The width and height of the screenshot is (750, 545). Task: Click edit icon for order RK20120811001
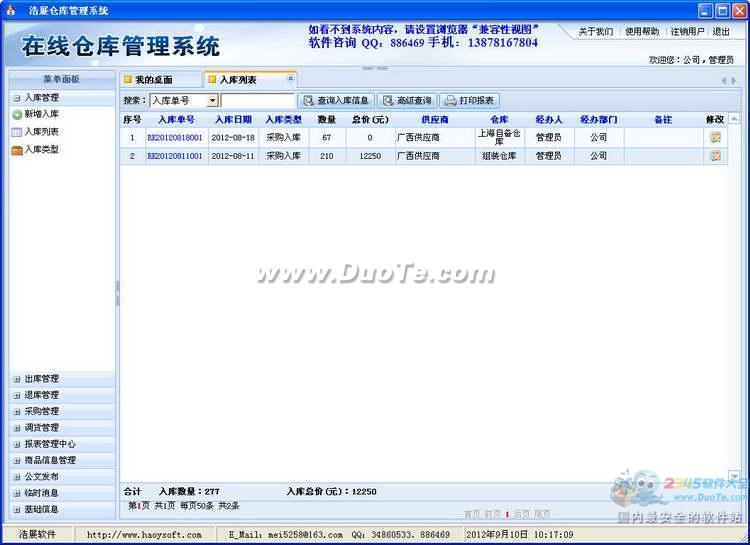715,156
